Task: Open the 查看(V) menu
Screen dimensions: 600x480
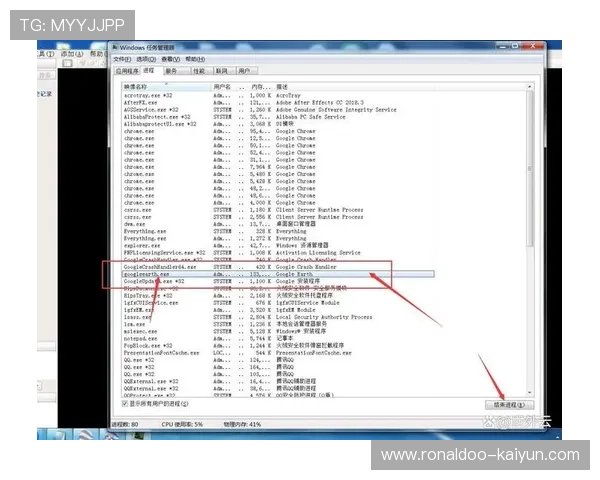Action: (x=170, y=59)
